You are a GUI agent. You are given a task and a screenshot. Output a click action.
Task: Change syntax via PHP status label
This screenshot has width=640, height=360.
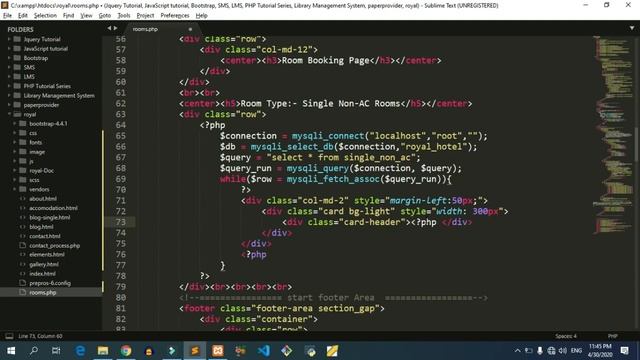pyautogui.click(x=612, y=336)
